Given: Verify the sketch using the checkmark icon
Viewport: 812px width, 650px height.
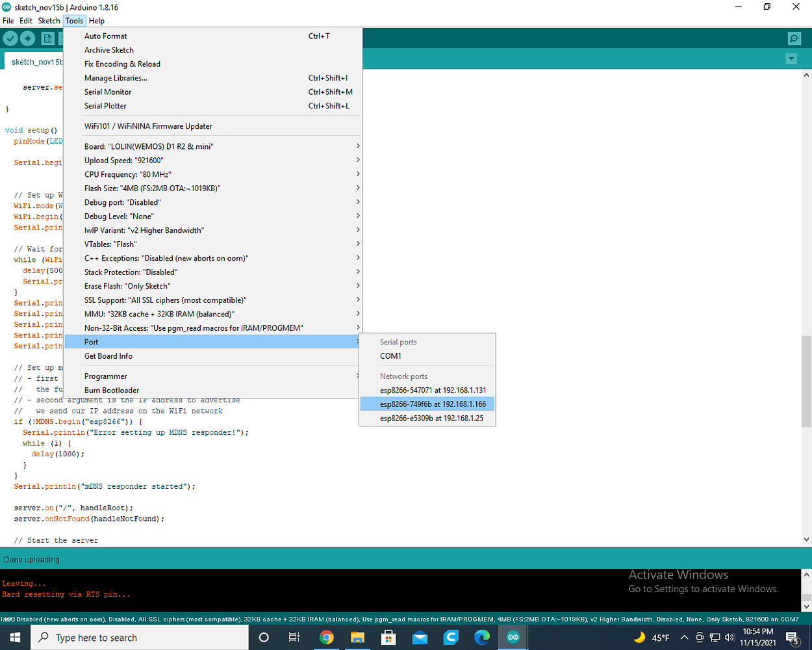Looking at the screenshot, I should pos(10,38).
